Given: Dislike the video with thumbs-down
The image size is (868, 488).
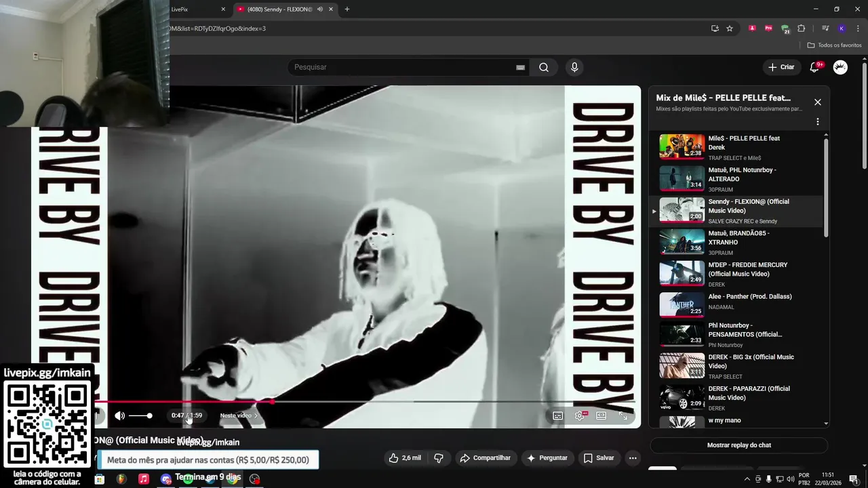Looking at the screenshot, I should 439,458.
